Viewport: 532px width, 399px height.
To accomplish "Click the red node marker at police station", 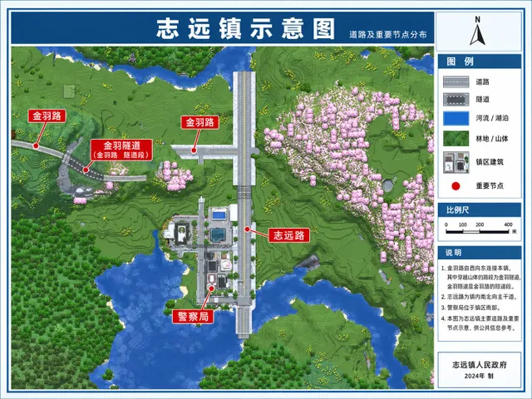I will point(211,288).
